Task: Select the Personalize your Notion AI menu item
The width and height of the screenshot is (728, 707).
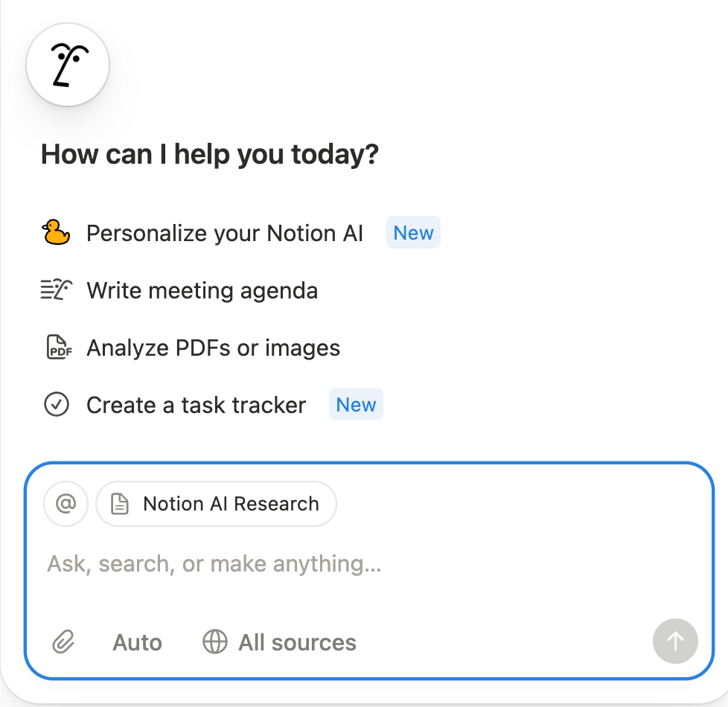Action: (225, 232)
